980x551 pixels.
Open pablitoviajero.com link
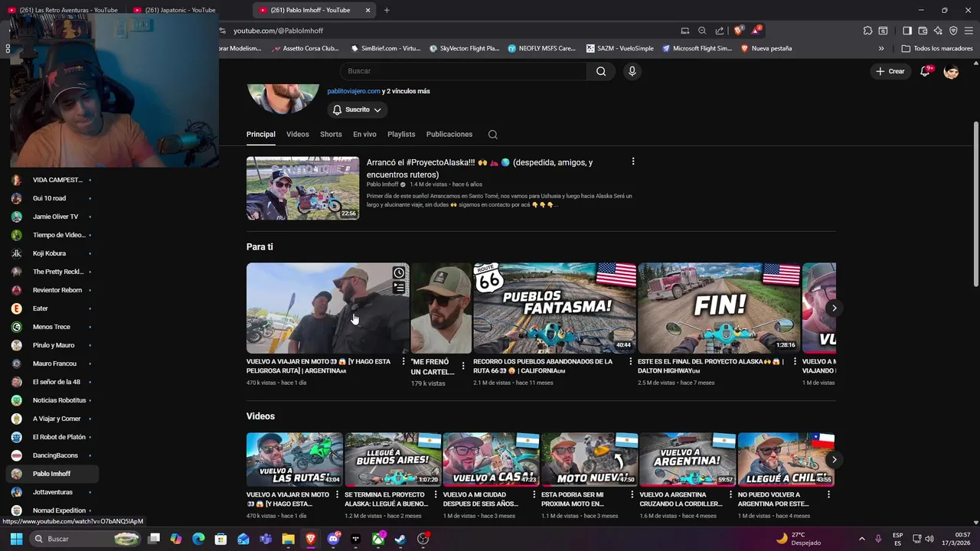coord(354,91)
